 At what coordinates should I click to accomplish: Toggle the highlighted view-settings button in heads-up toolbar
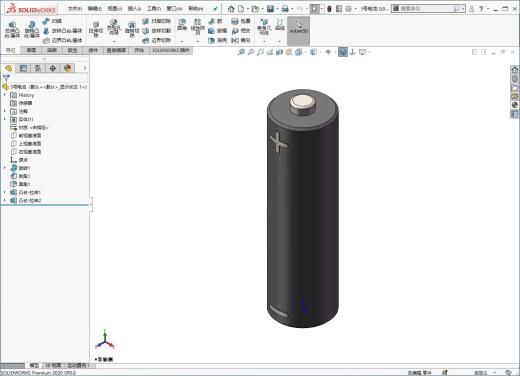[343, 52]
